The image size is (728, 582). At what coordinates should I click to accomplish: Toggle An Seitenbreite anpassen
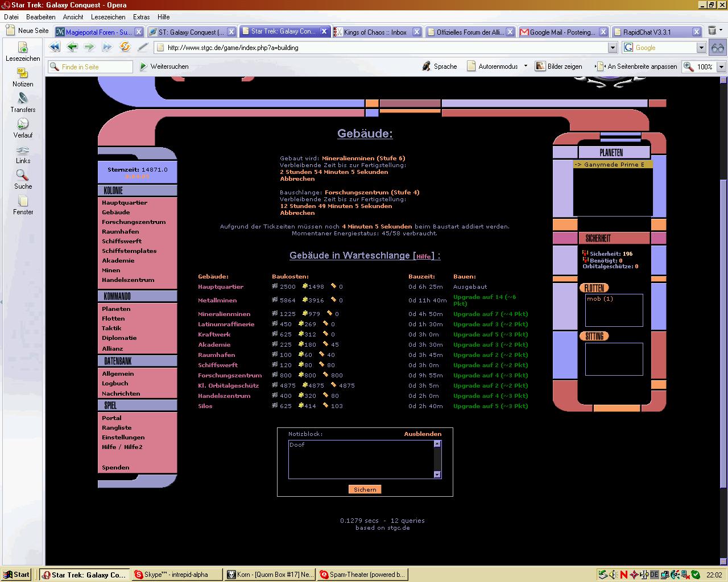(636, 66)
